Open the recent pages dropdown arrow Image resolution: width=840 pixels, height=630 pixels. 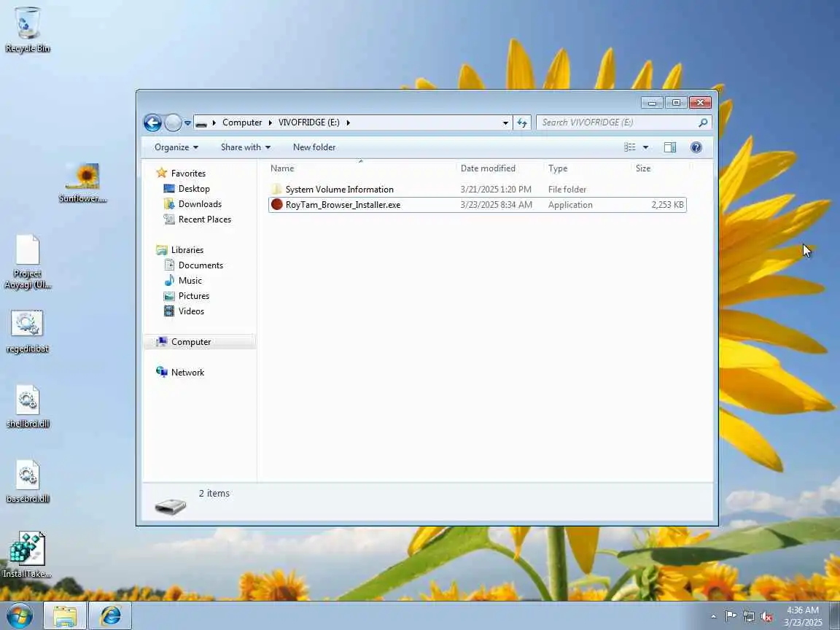coord(187,123)
